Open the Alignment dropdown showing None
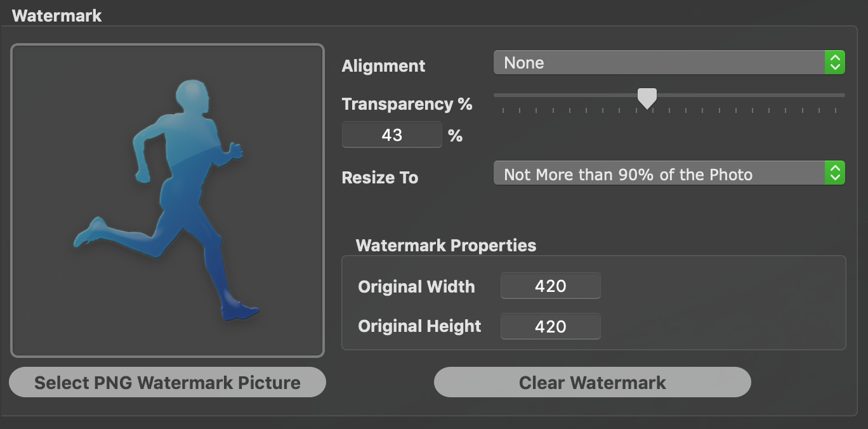 pos(660,62)
